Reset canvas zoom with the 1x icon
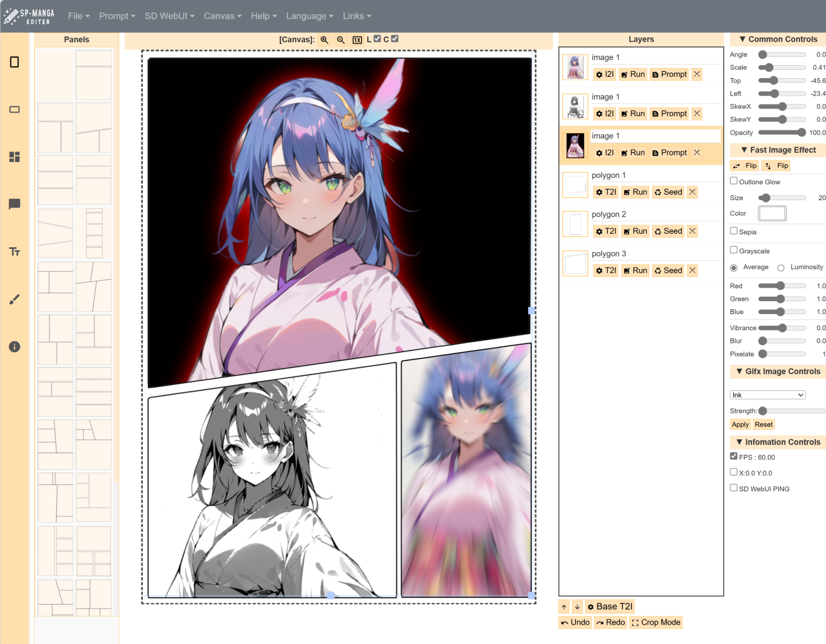This screenshot has height=644, width=826. [x=357, y=40]
